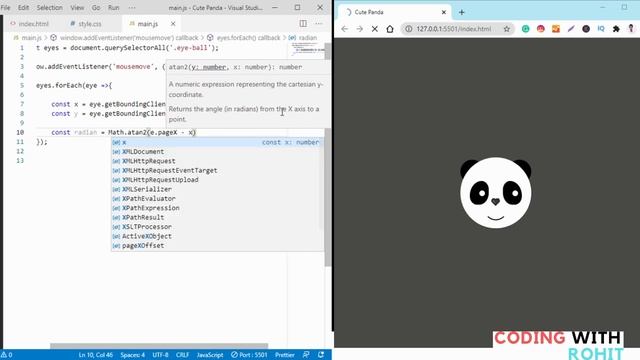Open the red round extension icon

(541, 29)
